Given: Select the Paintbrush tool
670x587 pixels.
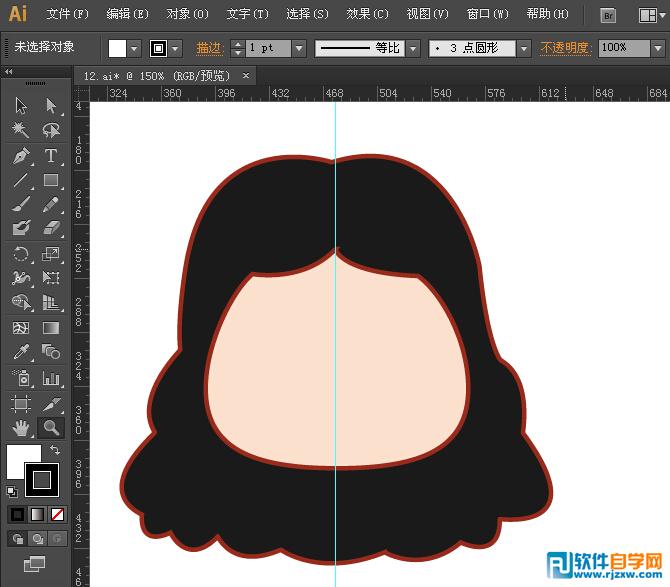Looking at the screenshot, I should 21,204.
